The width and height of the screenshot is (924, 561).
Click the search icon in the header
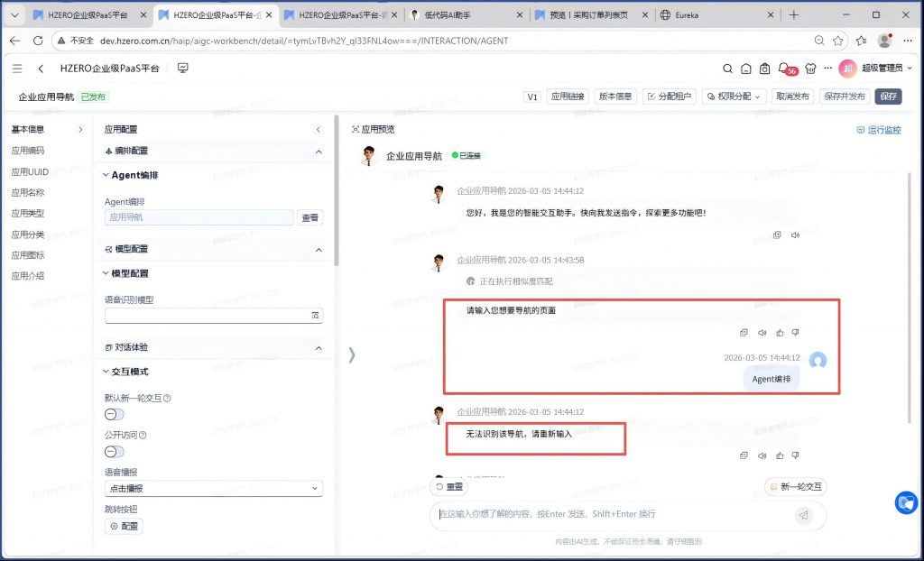click(x=728, y=69)
